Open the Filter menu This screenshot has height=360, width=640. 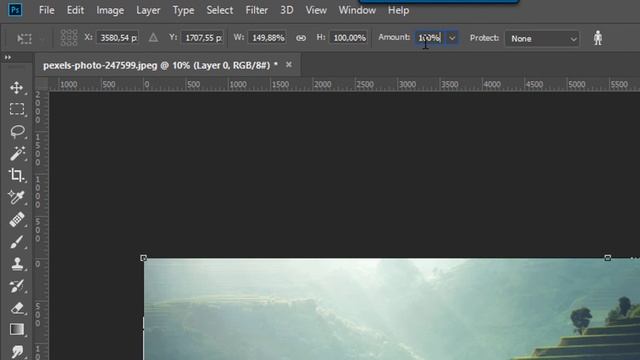(256, 10)
